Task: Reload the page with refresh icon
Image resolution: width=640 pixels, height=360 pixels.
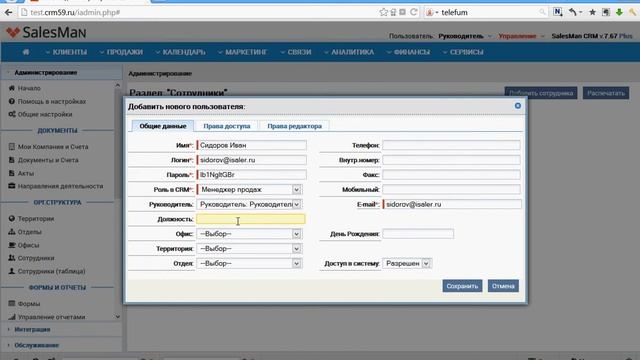Action: coord(413,12)
